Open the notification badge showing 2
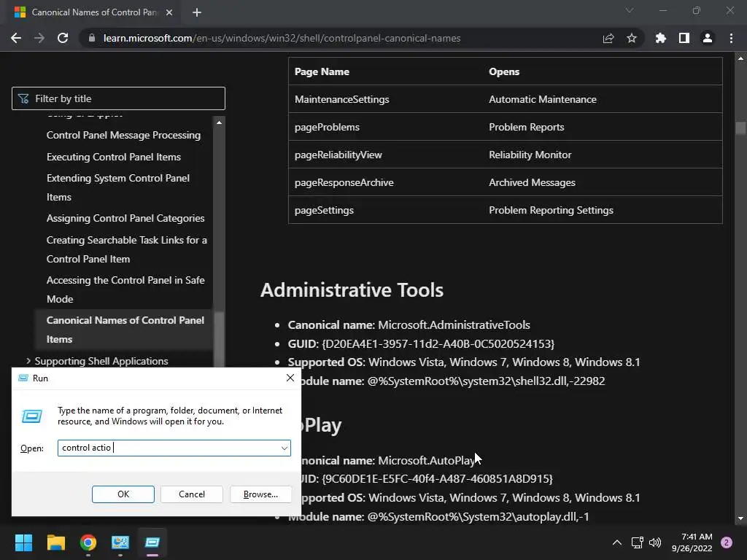Viewport: 747px width, 560px height. point(727,542)
